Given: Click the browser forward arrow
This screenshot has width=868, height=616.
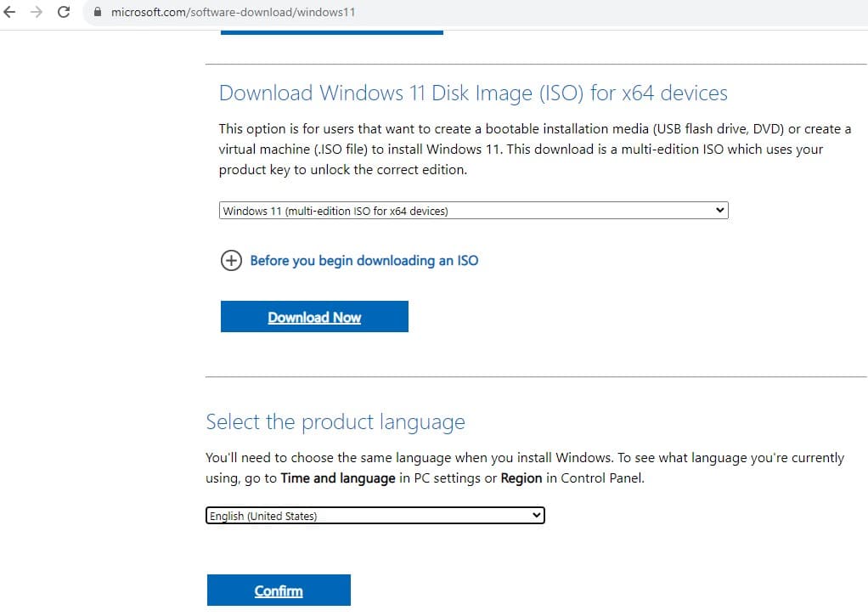Looking at the screenshot, I should pos(36,13).
